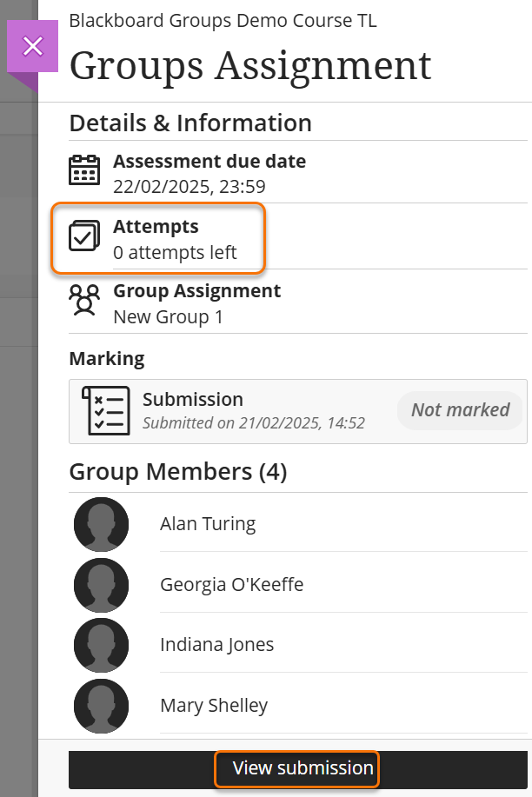532x797 pixels.
Task: Click the New Group 1 group name
Action: pos(168,317)
